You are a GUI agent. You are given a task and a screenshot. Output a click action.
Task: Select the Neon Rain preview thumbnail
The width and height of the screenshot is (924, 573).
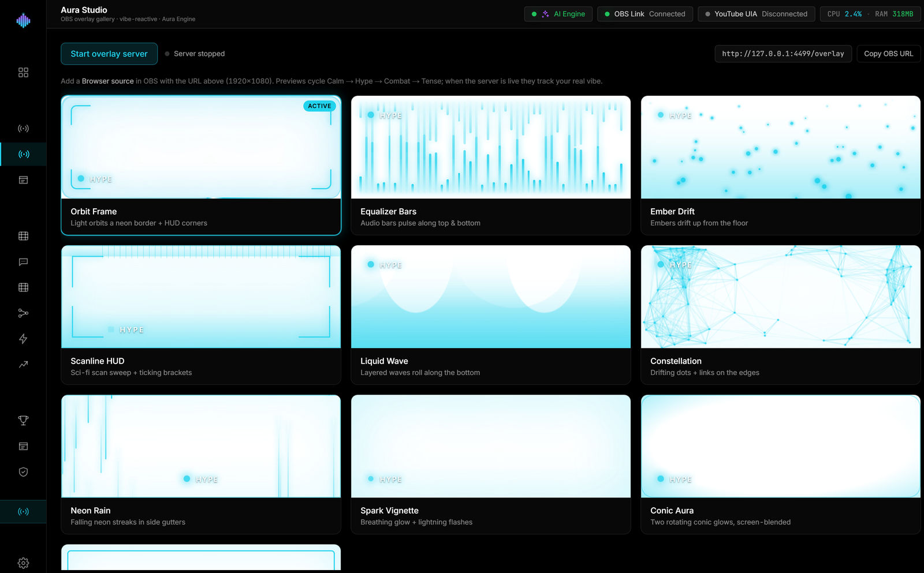201,446
